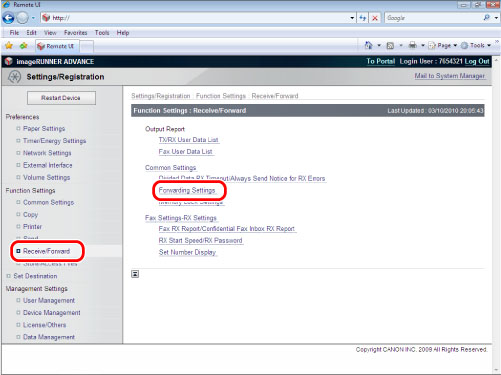The height and width of the screenshot is (375, 501).
Task: Click the browser Back arrow button
Action: 8,18
